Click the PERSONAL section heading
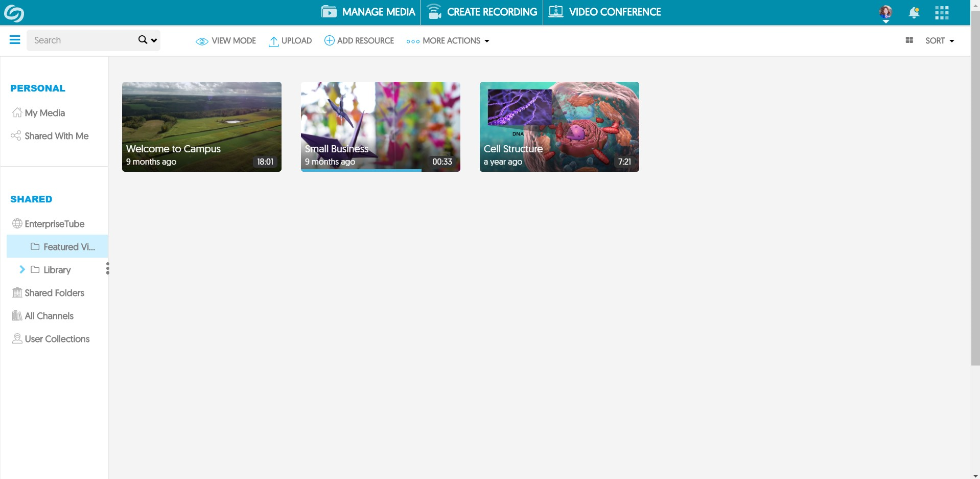The width and height of the screenshot is (980, 479). (x=38, y=88)
